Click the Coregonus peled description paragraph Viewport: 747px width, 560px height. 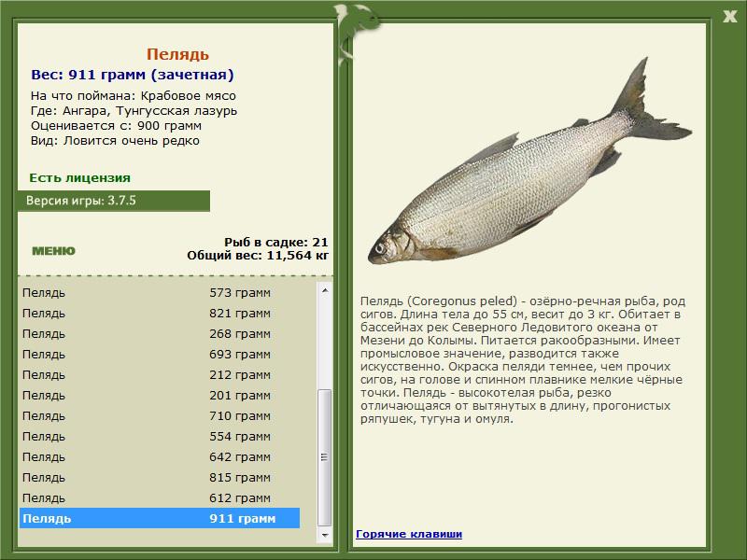click(x=523, y=360)
